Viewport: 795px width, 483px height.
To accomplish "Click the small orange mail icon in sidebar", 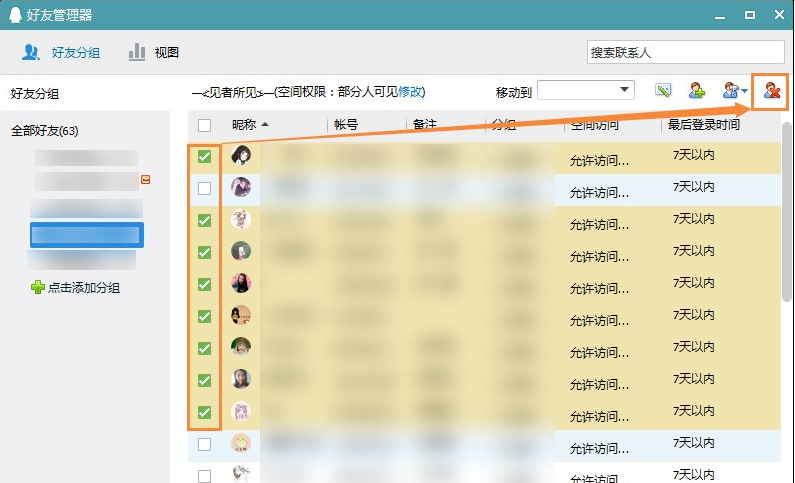I will (146, 179).
